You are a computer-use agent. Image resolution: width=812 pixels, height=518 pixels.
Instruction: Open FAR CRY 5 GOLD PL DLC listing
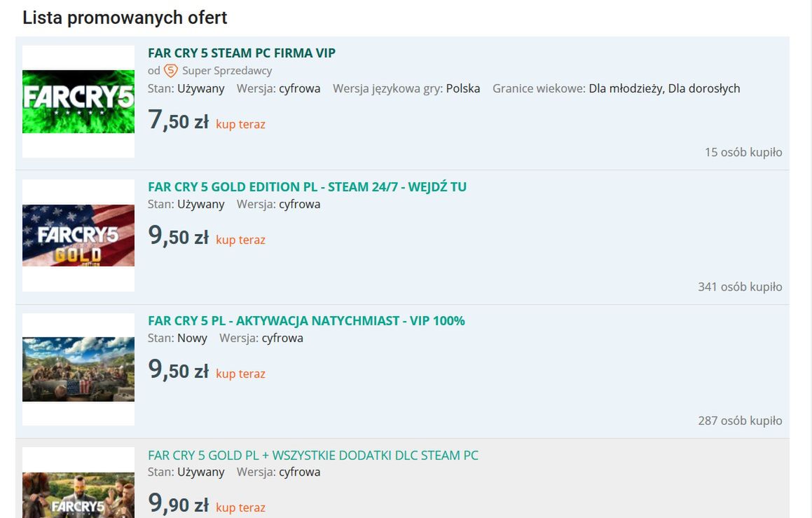pyautogui.click(x=313, y=456)
